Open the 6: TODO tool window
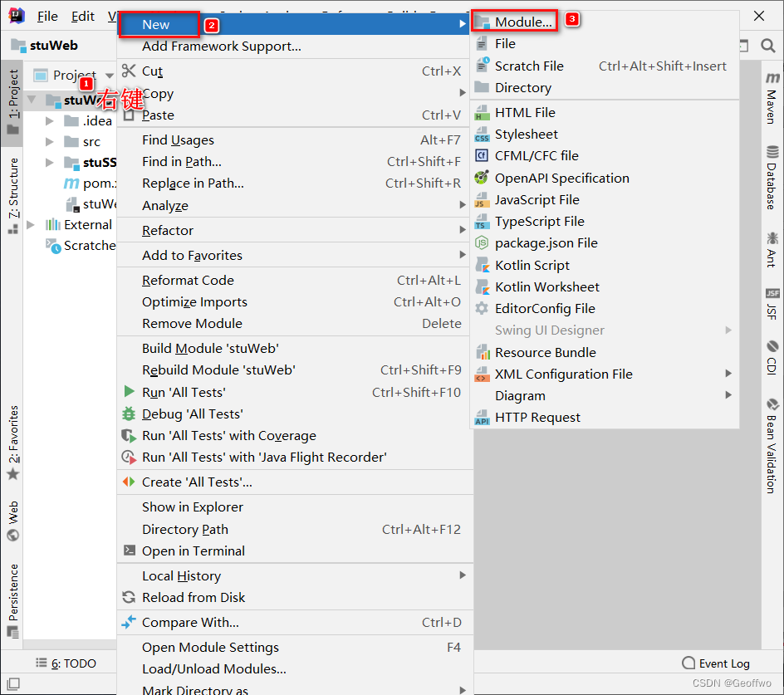 pyautogui.click(x=66, y=663)
